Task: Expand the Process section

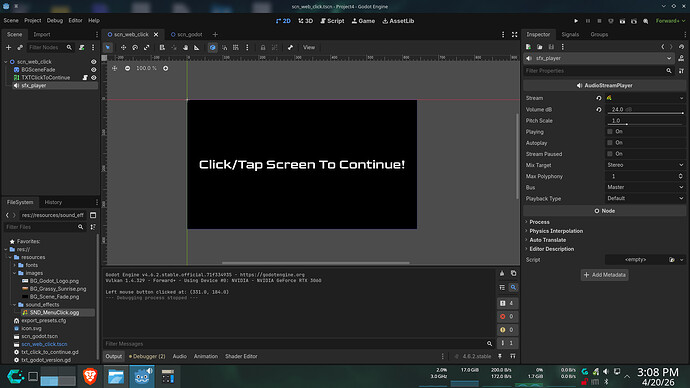Action: click(540, 222)
